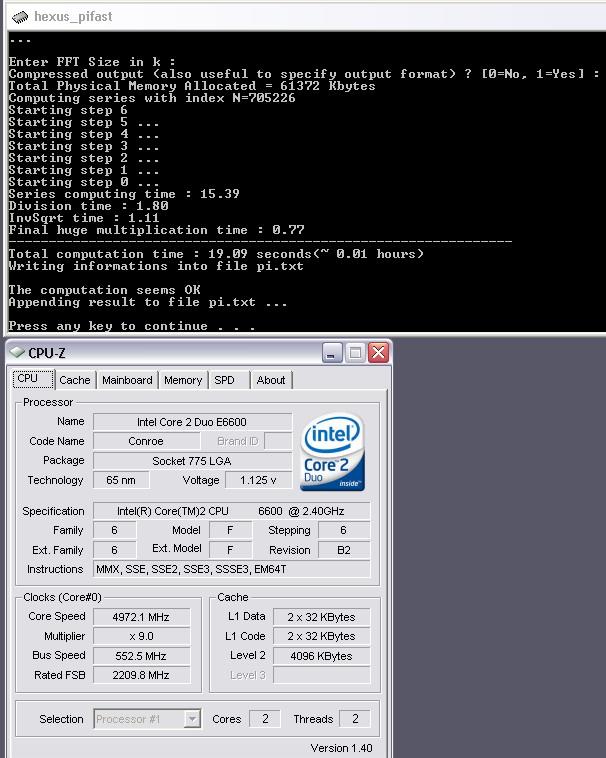Click the Code Name value Conroe

[x=146, y=441]
